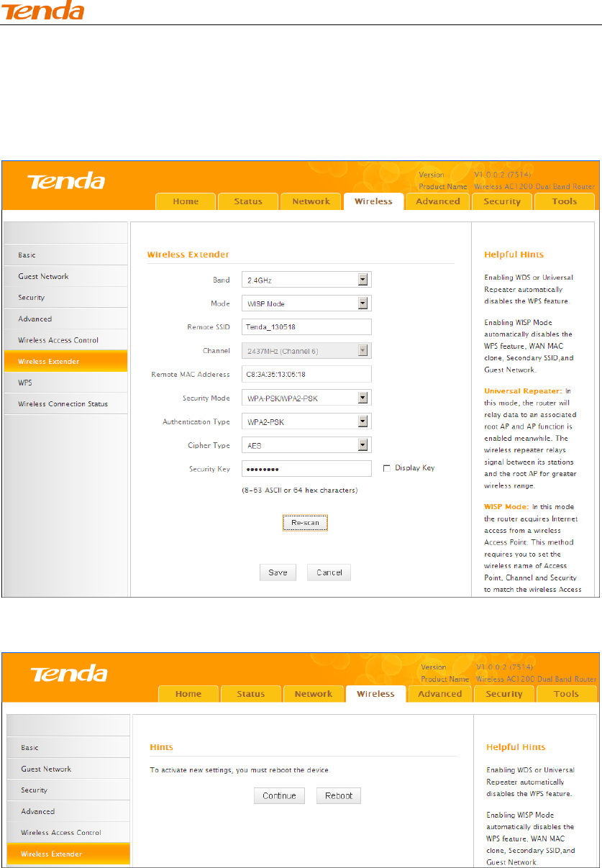Click the Tenda logo in lower router banner
602x868 pixels.
pos(68,673)
